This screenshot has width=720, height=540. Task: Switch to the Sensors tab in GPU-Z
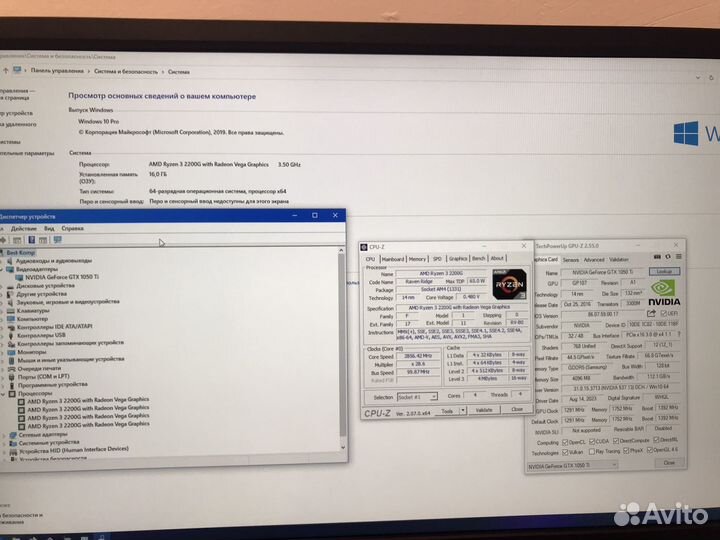pyautogui.click(x=570, y=260)
